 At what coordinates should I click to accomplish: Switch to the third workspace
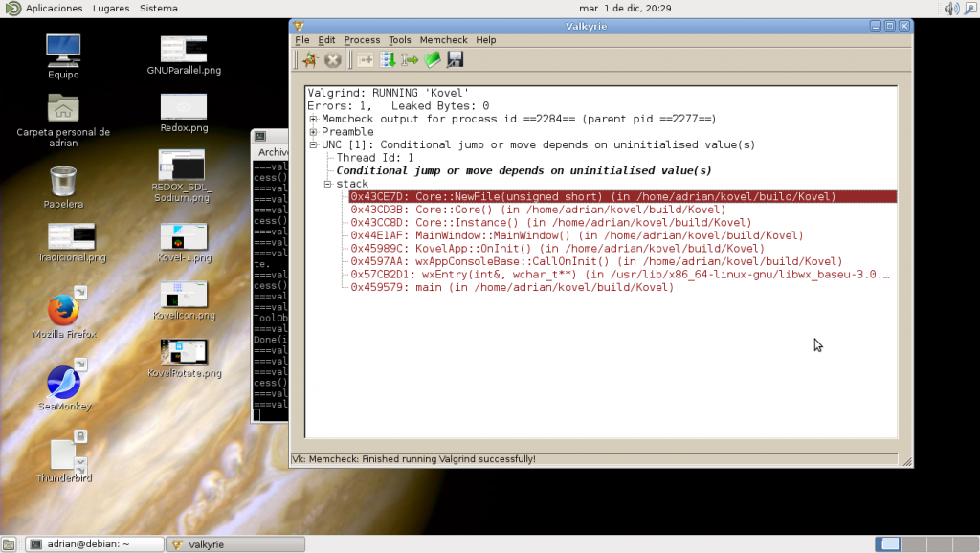940,544
